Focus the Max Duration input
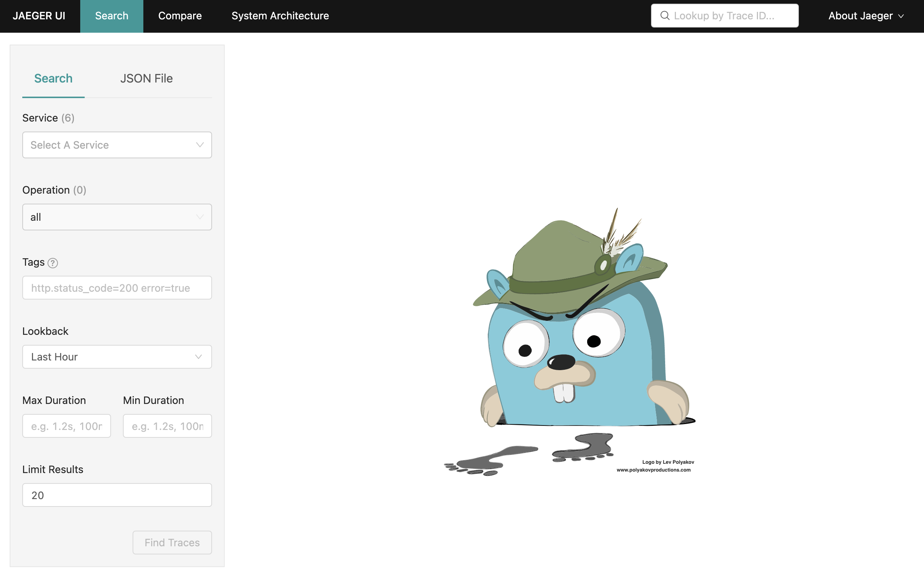The image size is (924, 576). (x=66, y=426)
